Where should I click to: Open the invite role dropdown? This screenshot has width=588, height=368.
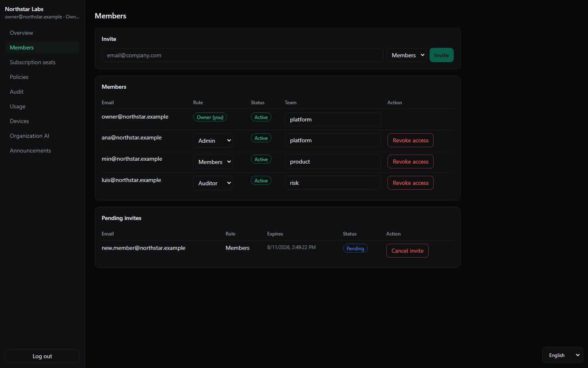pos(406,55)
